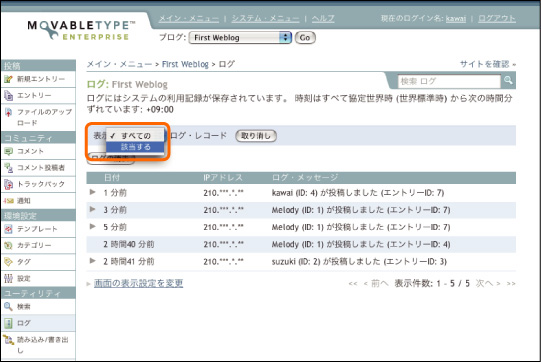
Task: Click the ファイルのアップロード icon
Action: click(x=8, y=112)
